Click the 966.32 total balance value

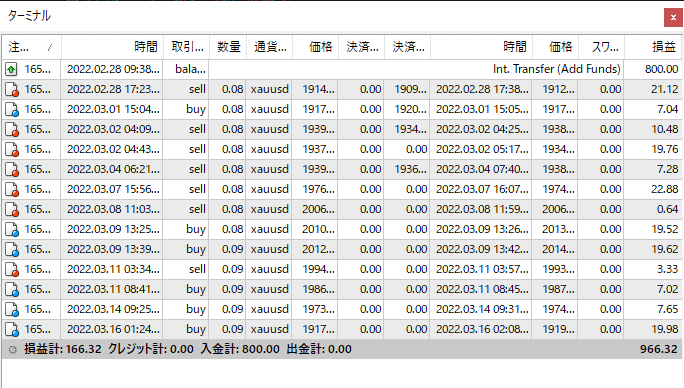coord(659,349)
